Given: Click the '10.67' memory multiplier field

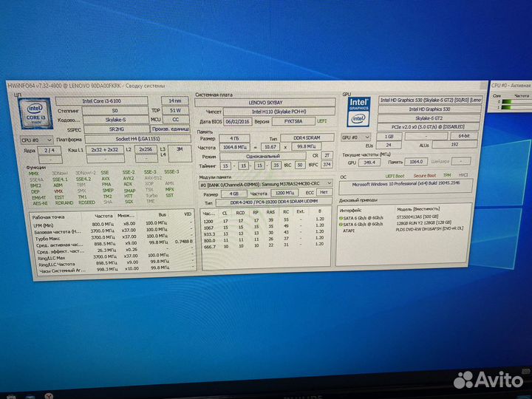Looking at the screenshot, I should click(x=270, y=146).
